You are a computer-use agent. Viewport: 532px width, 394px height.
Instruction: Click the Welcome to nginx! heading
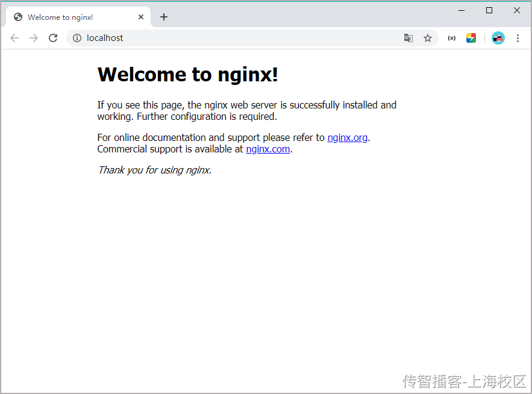click(187, 74)
